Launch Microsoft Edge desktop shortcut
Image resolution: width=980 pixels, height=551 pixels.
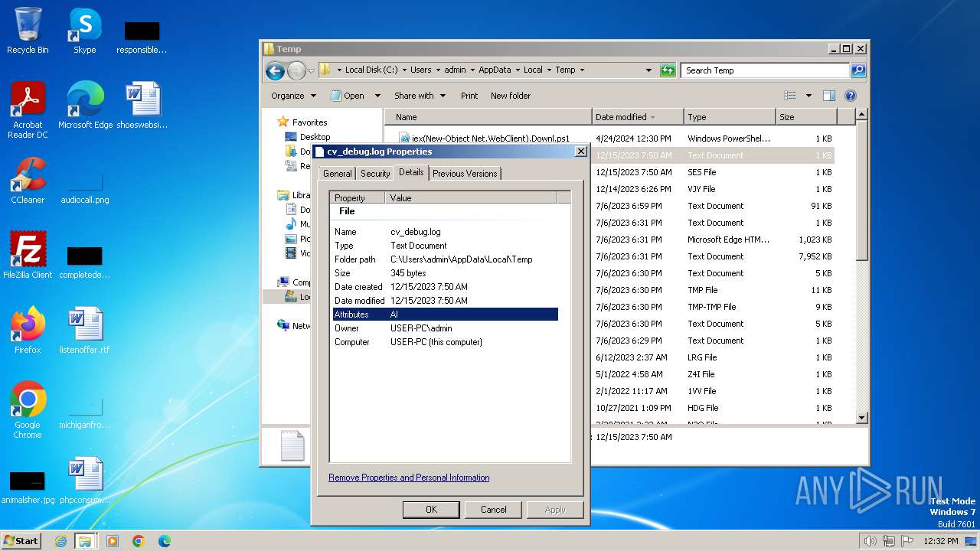click(85, 106)
